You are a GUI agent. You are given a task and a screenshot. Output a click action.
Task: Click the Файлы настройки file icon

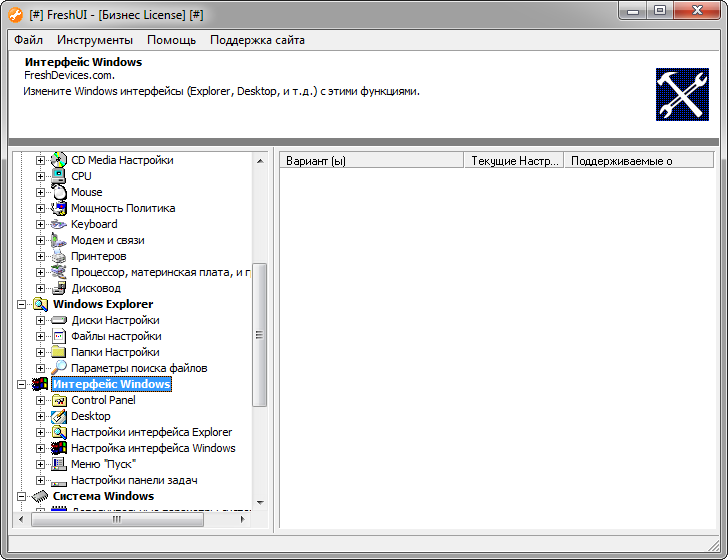coord(58,336)
